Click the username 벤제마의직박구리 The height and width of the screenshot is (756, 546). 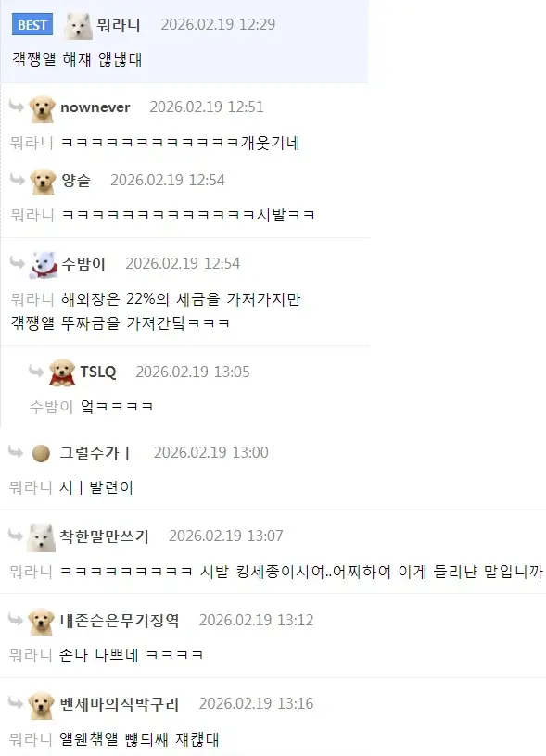120,704
